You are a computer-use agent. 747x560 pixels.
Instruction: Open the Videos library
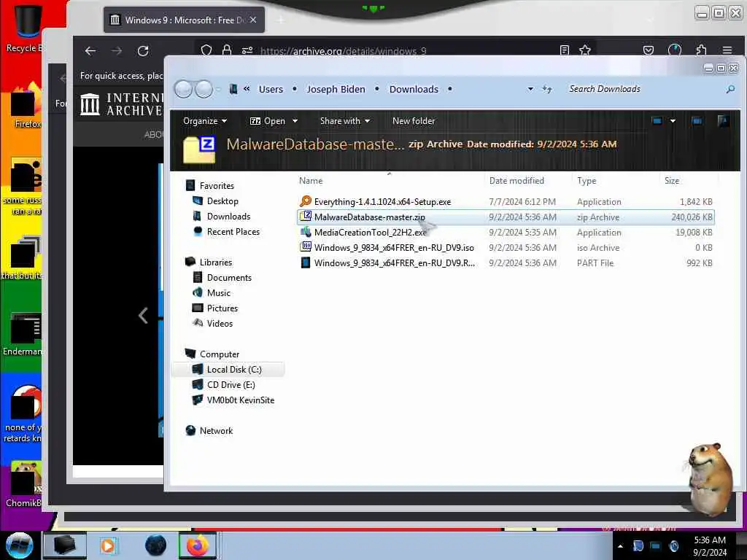(x=220, y=323)
